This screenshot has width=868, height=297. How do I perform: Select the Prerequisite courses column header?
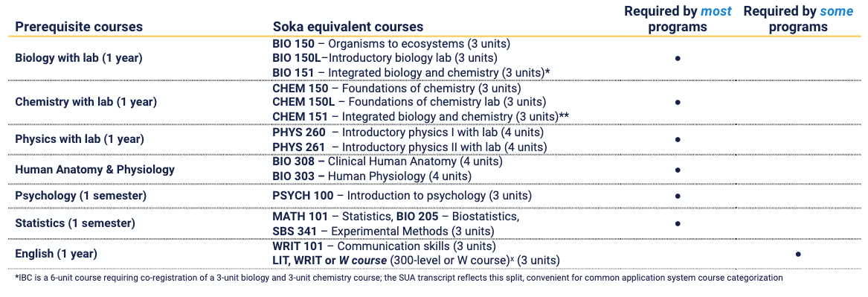79,27
